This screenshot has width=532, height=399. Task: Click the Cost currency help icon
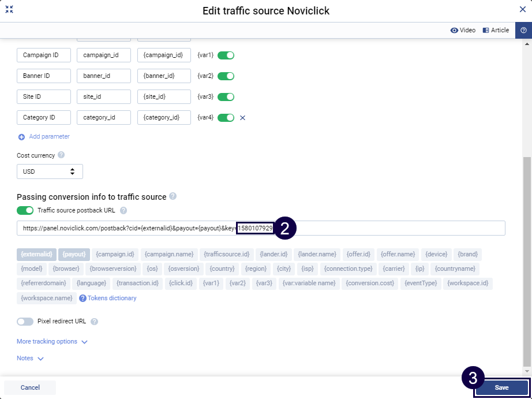(61, 155)
